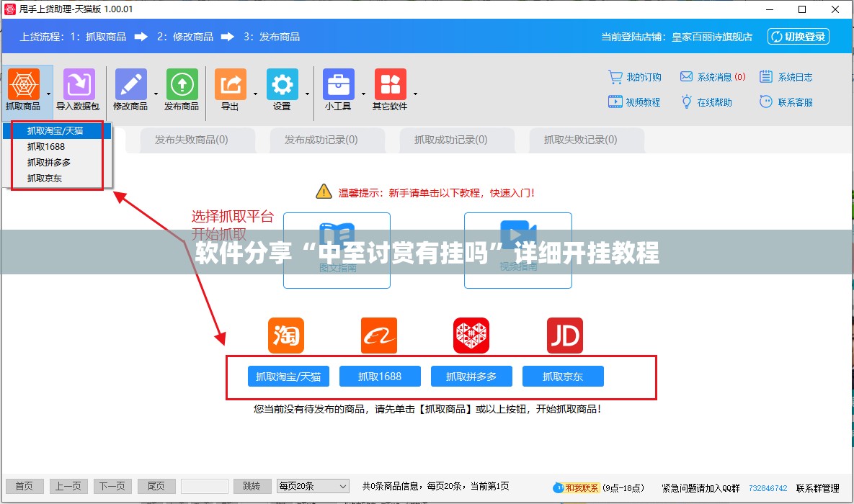Image resolution: width=854 pixels, height=504 pixels.
Task: Expand the 其它软件 dropdown arrow
Action: (415, 94)
